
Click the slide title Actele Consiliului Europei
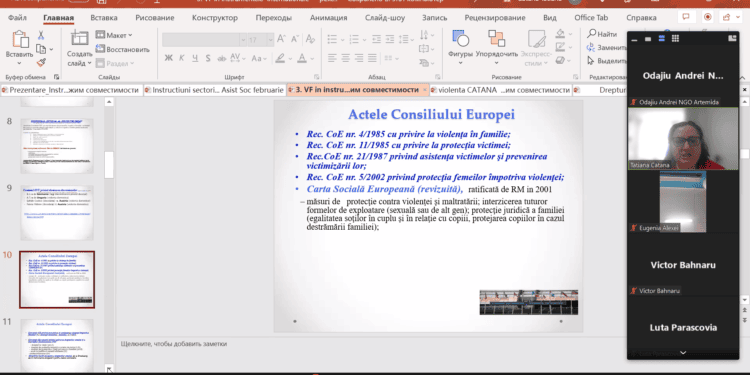coord(431,115)
